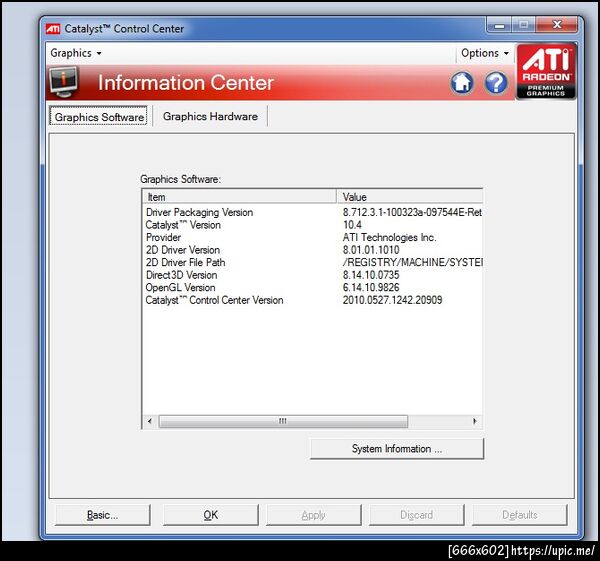Click the value 8.14.10.0735
Screen dimensions: 600x561
click(371, 275)
